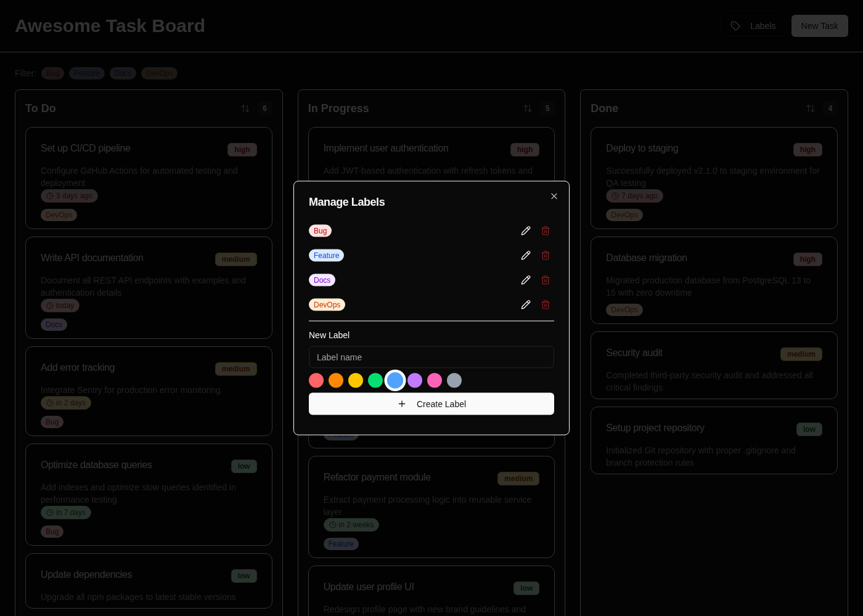The image size is (863, 616).
Task: Choose the gray color swatch
Action: [x=454, y=381]
